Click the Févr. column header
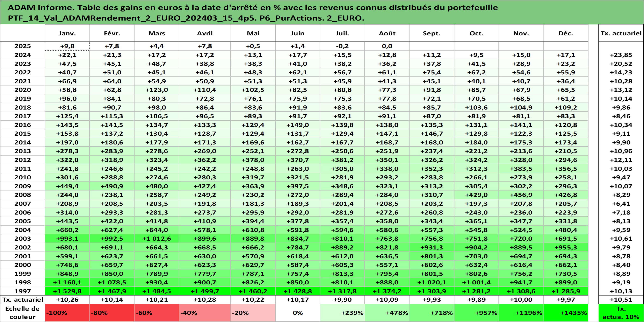This screenshot has width=644, height=322. (x=112, y=33)
